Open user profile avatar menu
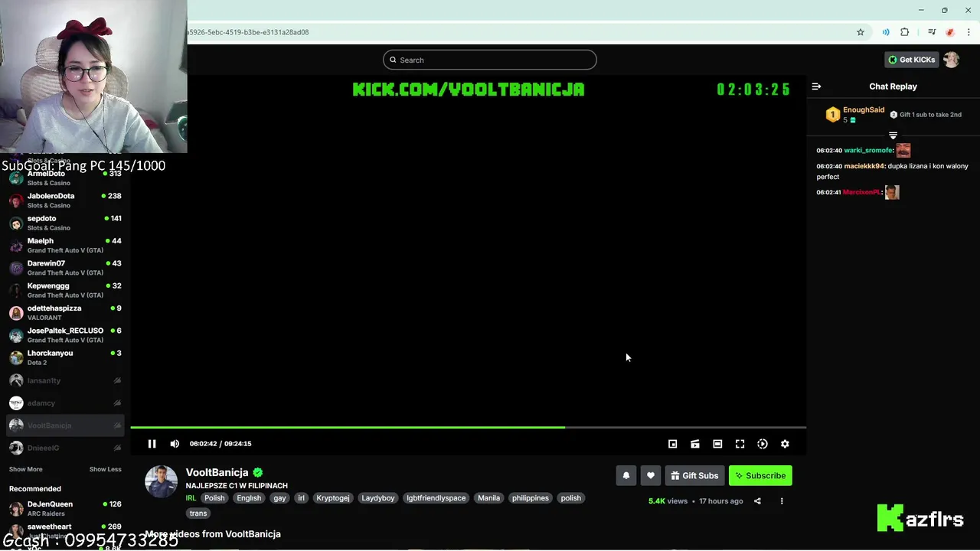 pyautogui.click(x=951, y=60)
